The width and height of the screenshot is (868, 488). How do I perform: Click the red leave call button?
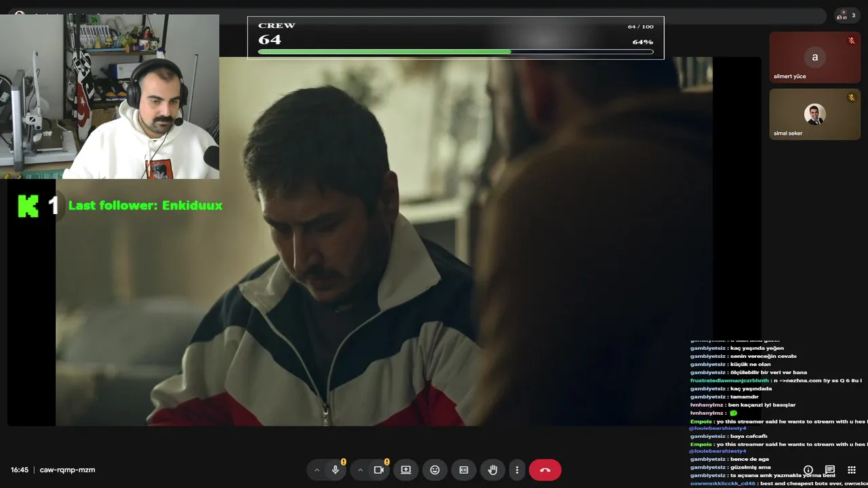pos(545,470)
